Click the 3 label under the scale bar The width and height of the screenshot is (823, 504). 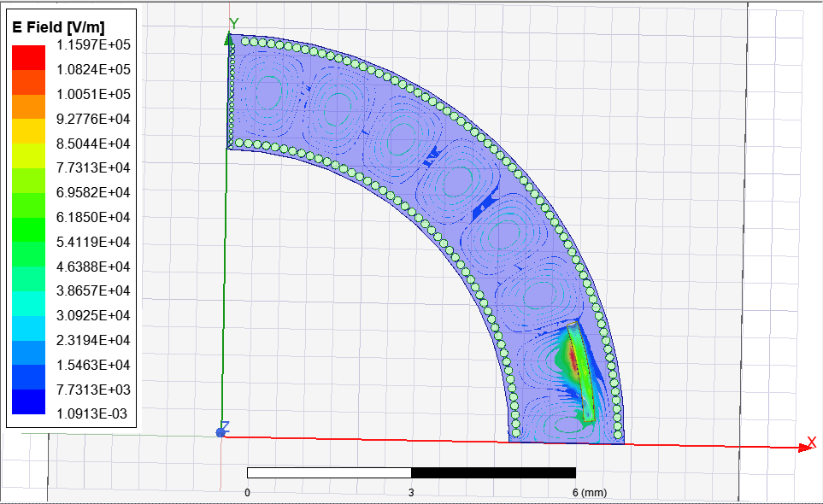click(x=411, y=493)
